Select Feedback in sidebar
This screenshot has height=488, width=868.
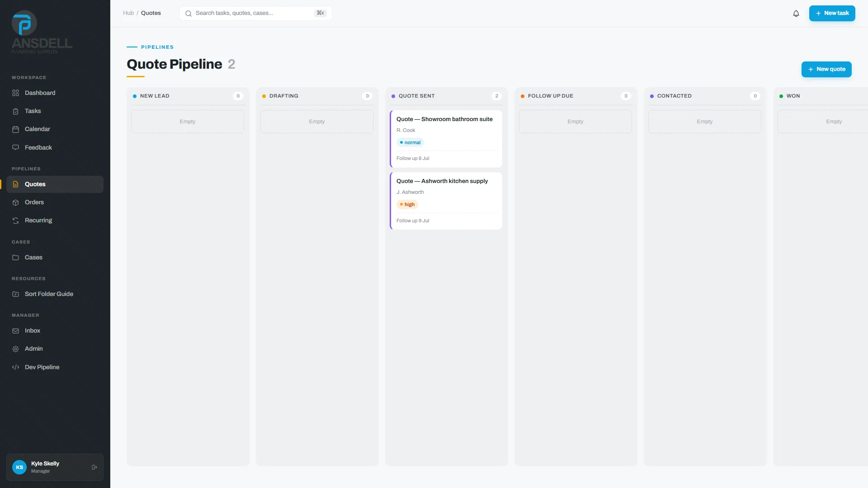click(55, 148)
